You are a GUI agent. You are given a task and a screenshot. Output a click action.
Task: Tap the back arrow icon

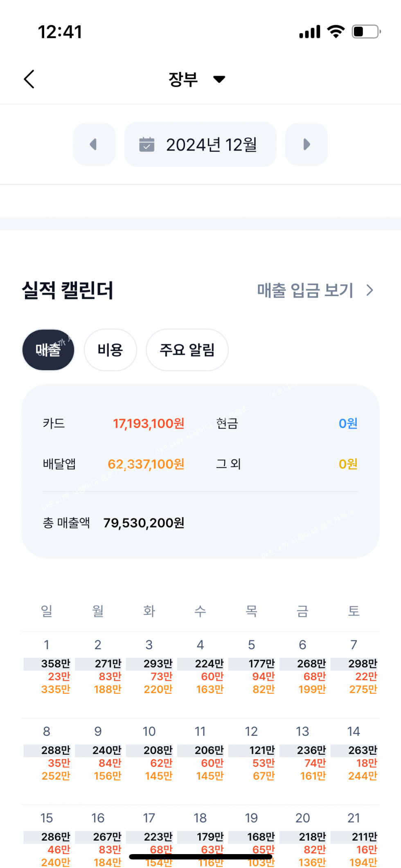pos(29,79)
